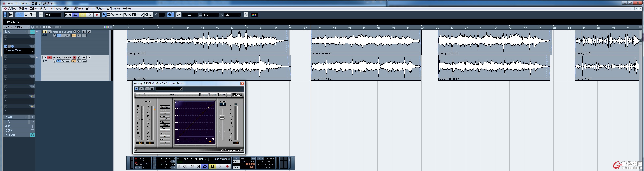This screenshot has height=171, width=644.
Task: Unsolo the surfcity-5 95BPM track
Action: click(50, 57)
